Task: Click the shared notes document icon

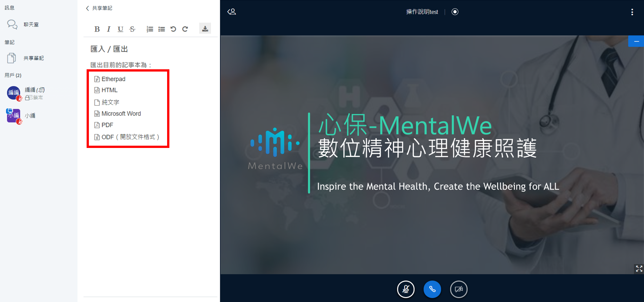Action: point(11,58)
